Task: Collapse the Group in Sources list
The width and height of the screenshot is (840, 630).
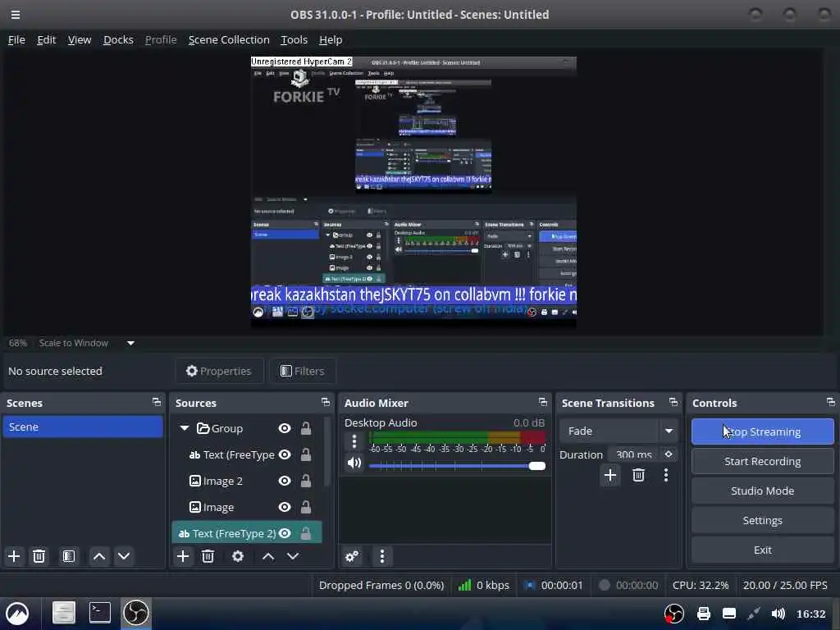Action: [185, 428]
